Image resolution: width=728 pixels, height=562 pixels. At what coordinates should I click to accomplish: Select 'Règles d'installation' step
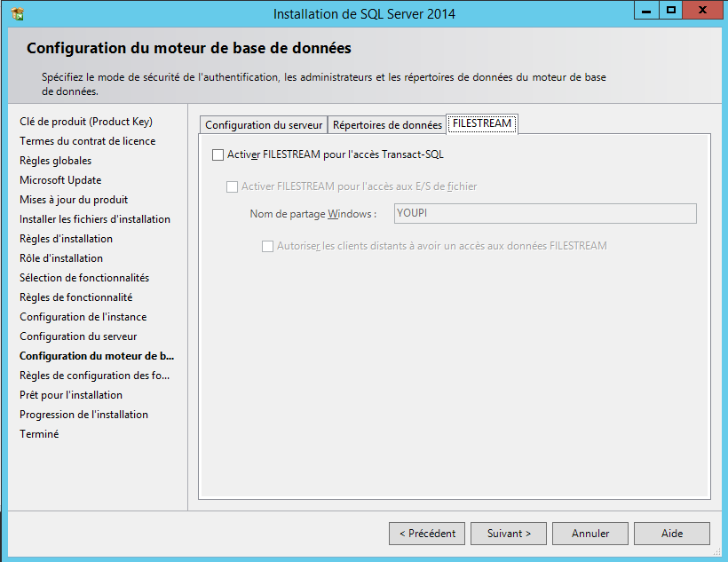pyautogui.click(x=66, y=239)
